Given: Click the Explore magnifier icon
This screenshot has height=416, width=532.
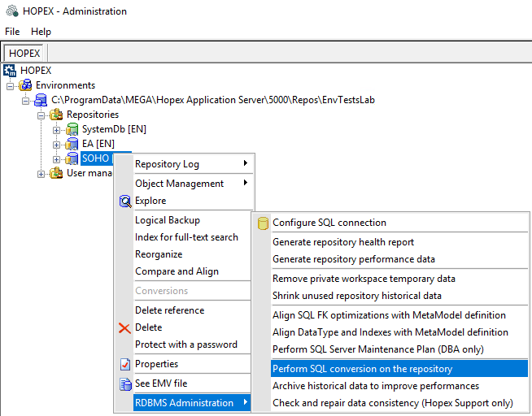Looking at the screenshot, I should pos(124,201).
